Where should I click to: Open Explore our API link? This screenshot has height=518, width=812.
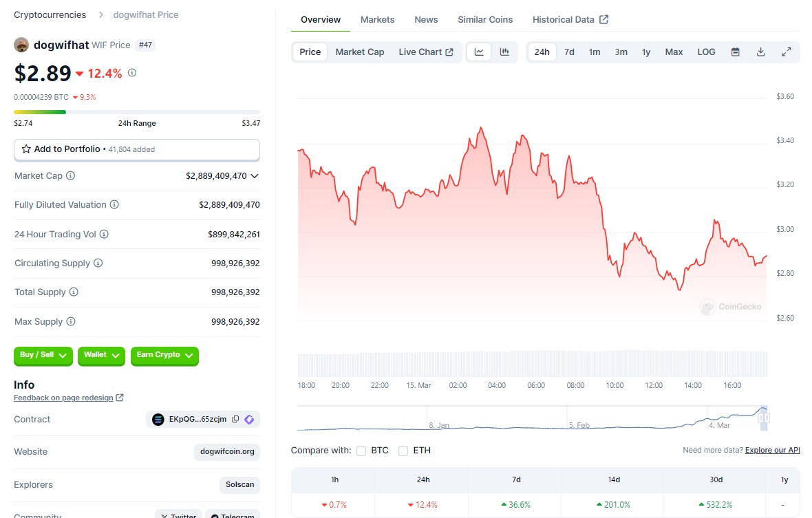click(x=773, y=450)
